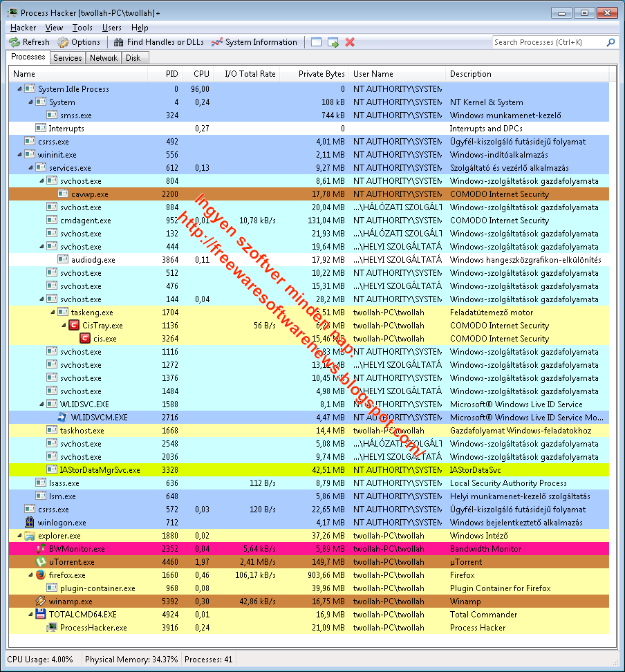Select the taskhost.exe process row
This screenshot has width=625, height=672.
click(308, 430)
